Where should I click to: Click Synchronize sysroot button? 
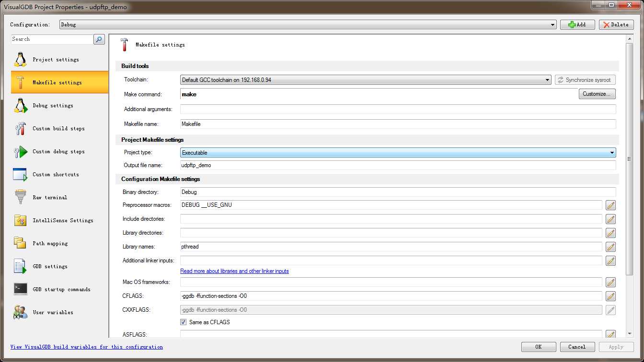585,80
